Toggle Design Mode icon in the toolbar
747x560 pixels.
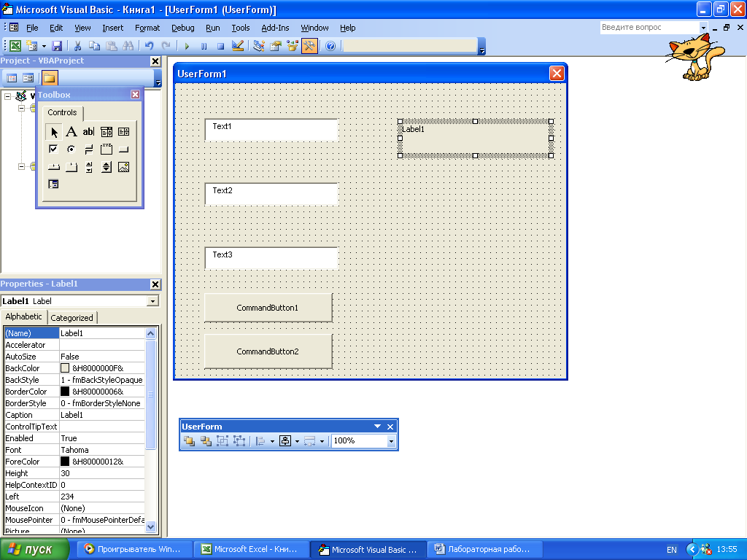click(237, 46)
